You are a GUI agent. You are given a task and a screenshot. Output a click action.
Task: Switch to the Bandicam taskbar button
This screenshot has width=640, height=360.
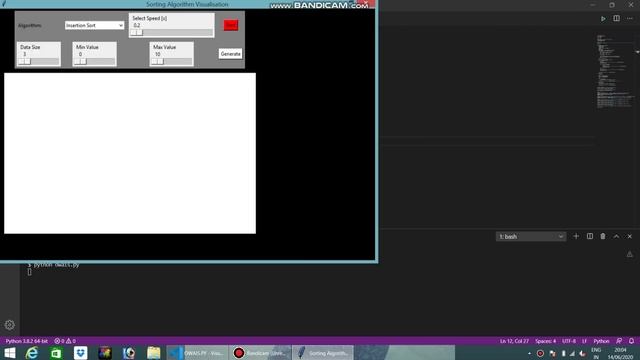pyautogui.click(x=260, y=353)
